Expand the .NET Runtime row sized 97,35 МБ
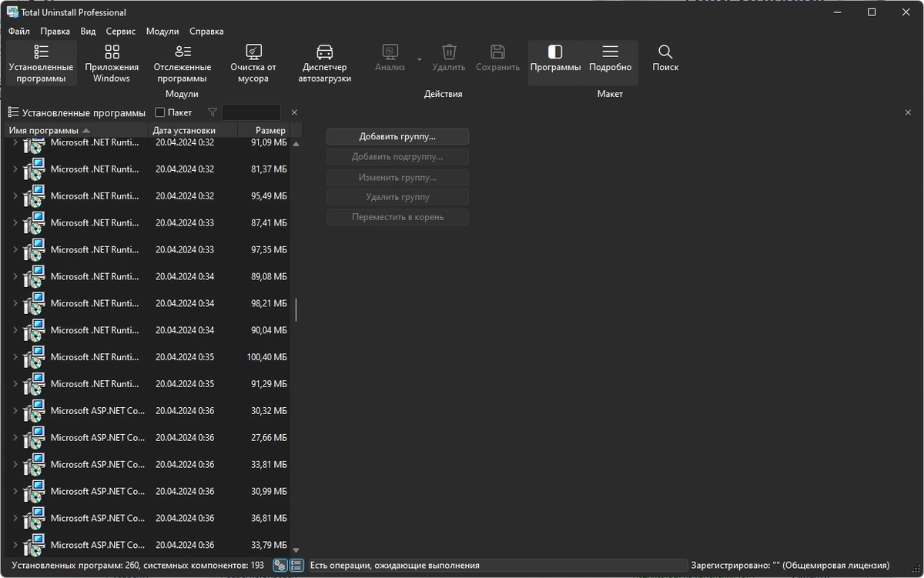Viewport: 924px width, 578px height. tap(15, 250)
